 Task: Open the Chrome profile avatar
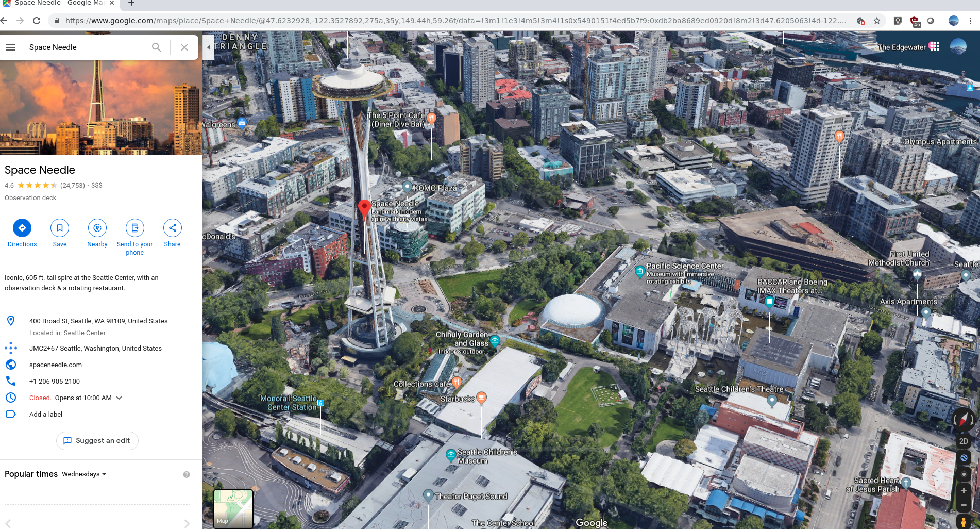click(x=954, y=21)
